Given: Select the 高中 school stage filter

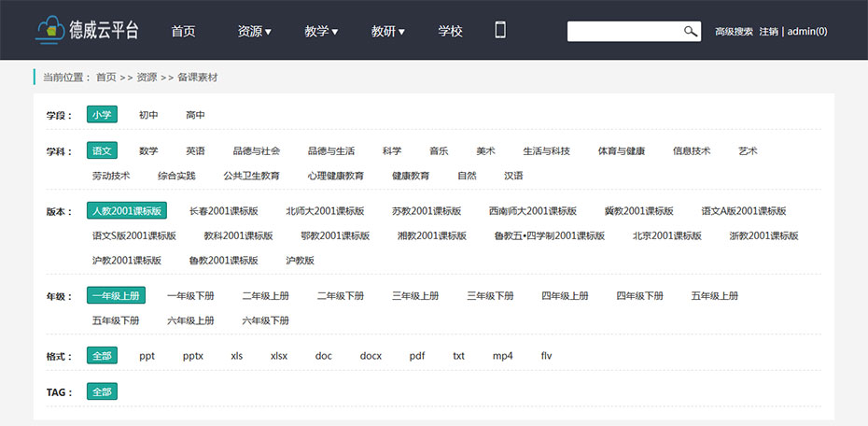Looking at the screenshot, I should [x=195, y=115].
